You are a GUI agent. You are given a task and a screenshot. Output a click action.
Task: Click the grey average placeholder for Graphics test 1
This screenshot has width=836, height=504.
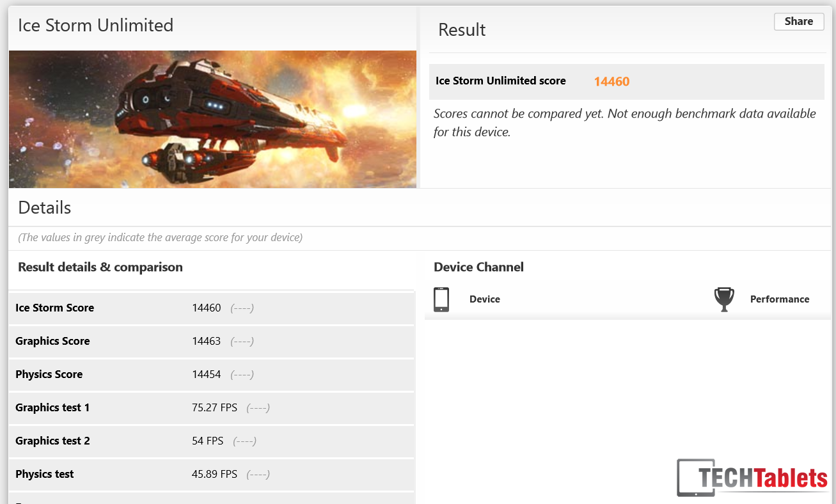[258, 407]
